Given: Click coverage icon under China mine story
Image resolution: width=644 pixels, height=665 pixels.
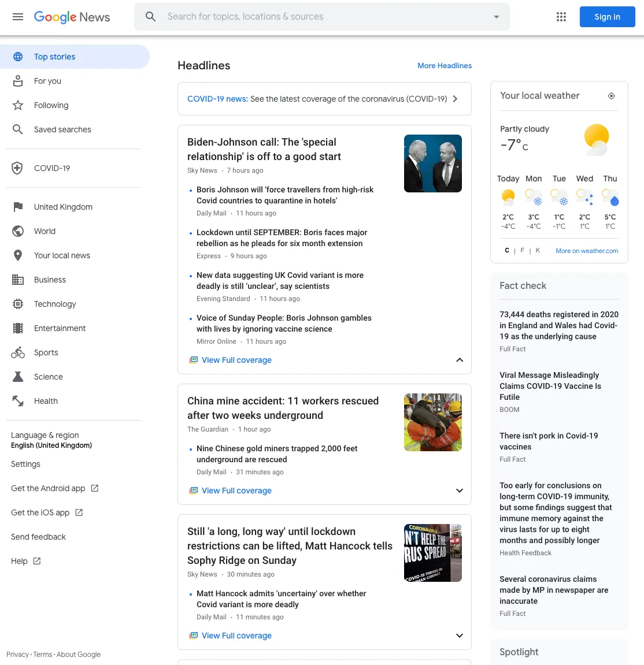Looking at the screenshot, I should [194, 491].
